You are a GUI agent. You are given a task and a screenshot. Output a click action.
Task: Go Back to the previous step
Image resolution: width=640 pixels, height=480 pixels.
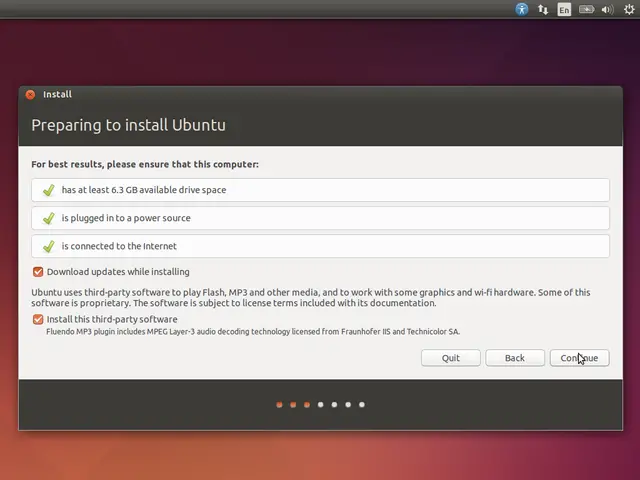(515, 358)
